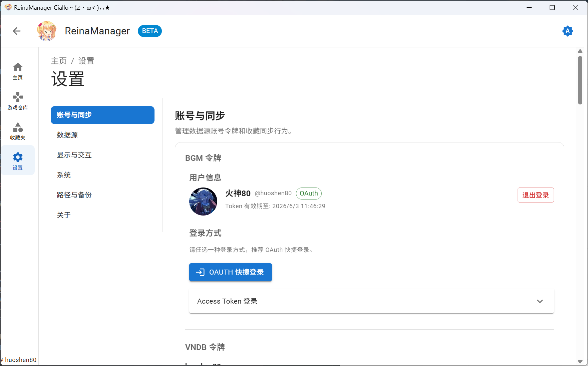588x366 pixels.
Task: Click the 火神80 user avatar
Action: point(203,202)
